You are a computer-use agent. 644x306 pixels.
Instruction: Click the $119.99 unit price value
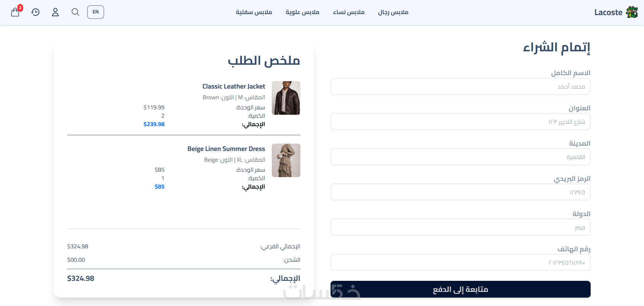tap(154, 107)
